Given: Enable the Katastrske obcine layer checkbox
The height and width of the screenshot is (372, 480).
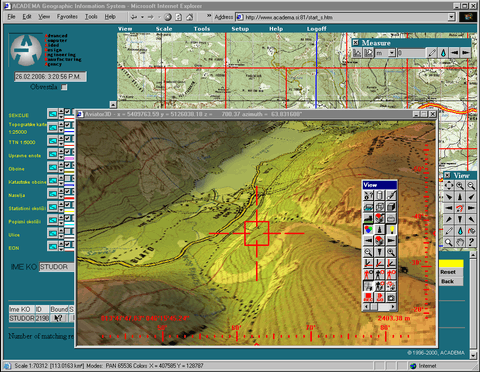Looking at the screenshot, I should tap(68, 178).
